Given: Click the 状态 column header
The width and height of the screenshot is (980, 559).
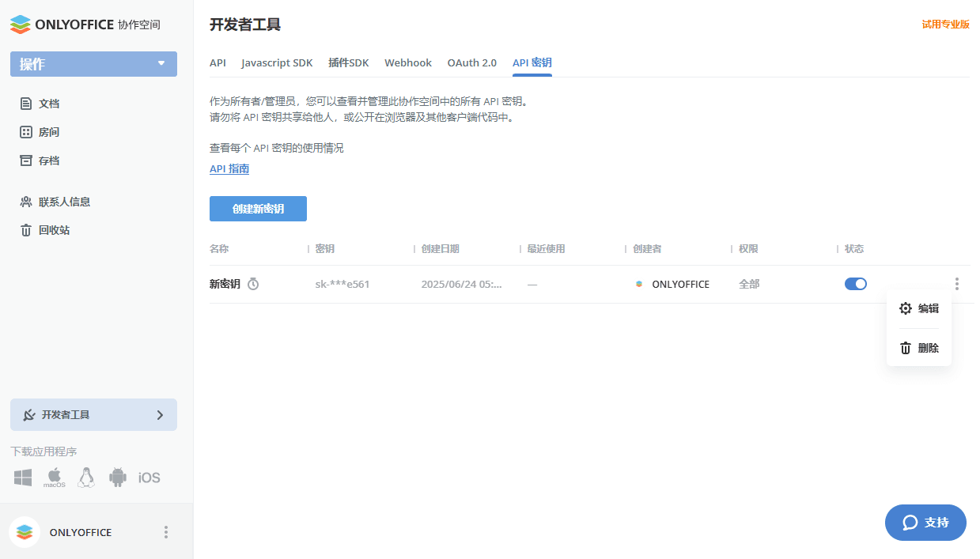Looking at the screenshot, I should [854, 249].
